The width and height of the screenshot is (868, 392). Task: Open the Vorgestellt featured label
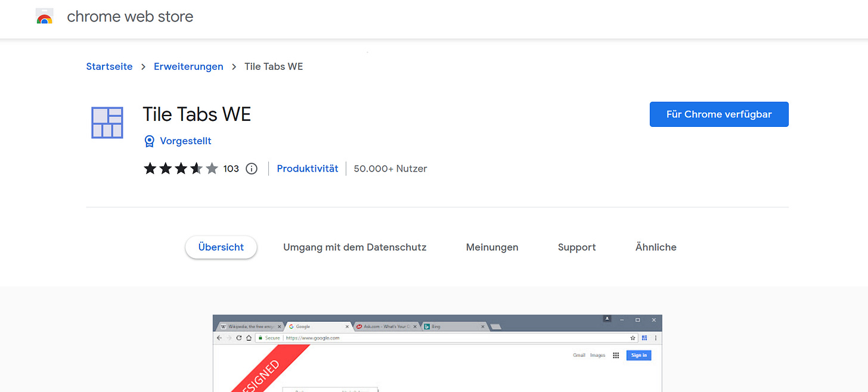point(185,141)
